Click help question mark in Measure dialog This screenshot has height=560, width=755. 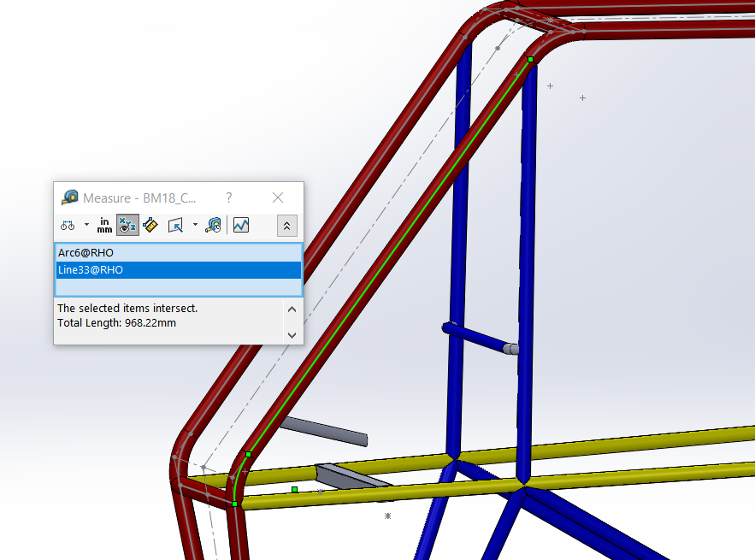tap(228, 197)
